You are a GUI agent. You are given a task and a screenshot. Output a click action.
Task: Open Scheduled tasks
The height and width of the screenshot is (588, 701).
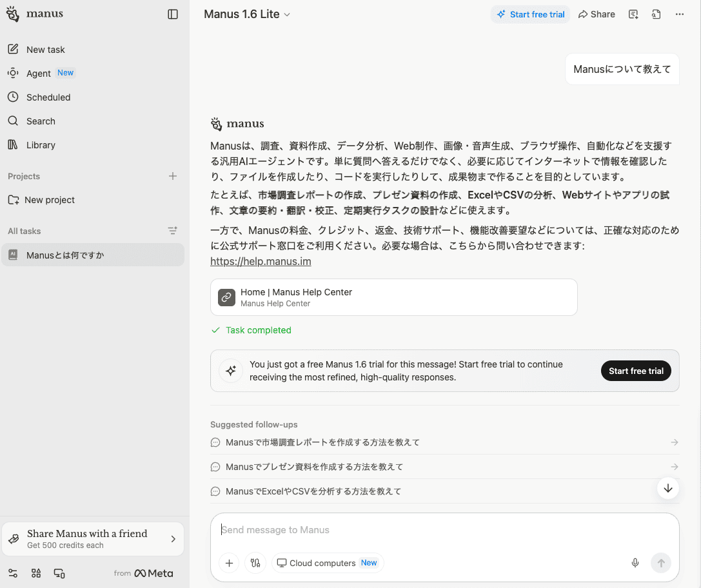[39, 97]
